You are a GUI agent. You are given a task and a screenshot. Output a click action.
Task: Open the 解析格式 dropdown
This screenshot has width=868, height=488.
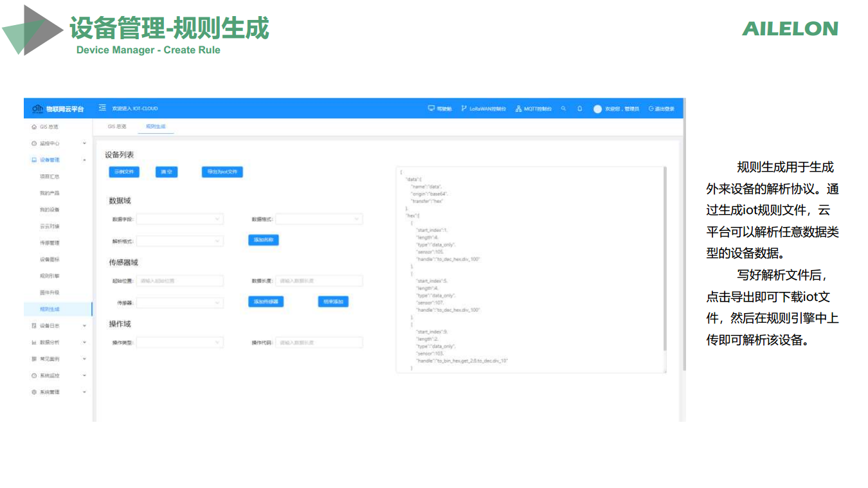coord(180,241)
